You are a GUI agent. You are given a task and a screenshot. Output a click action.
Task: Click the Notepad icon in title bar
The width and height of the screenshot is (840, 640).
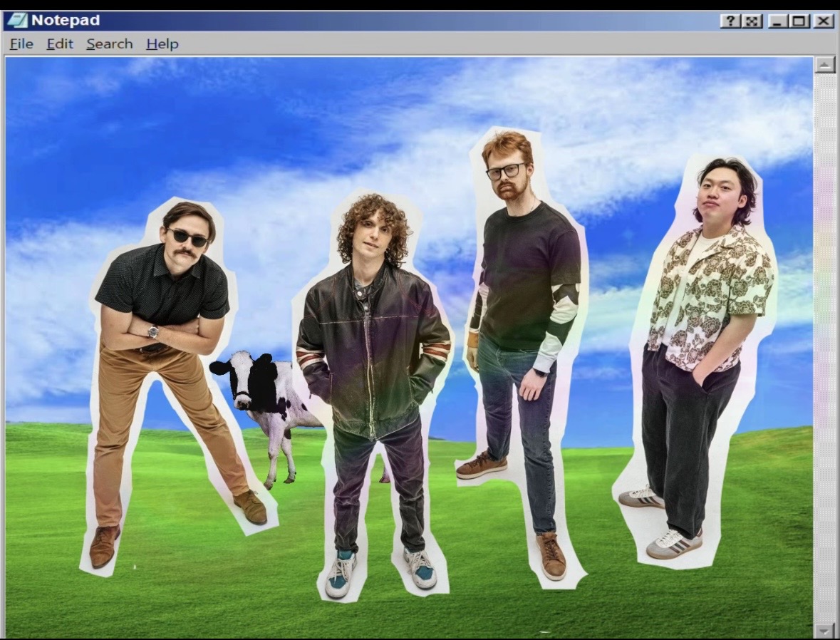(x=16, y=20)
